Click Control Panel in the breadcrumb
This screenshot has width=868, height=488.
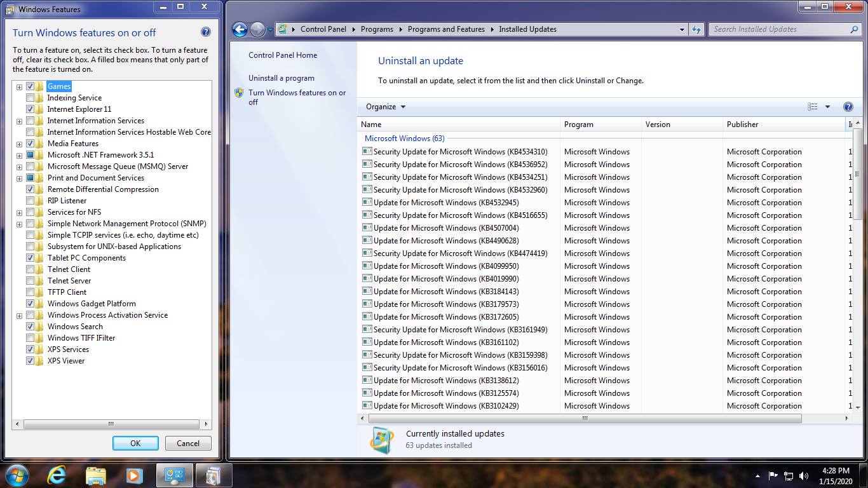(323, 29)
